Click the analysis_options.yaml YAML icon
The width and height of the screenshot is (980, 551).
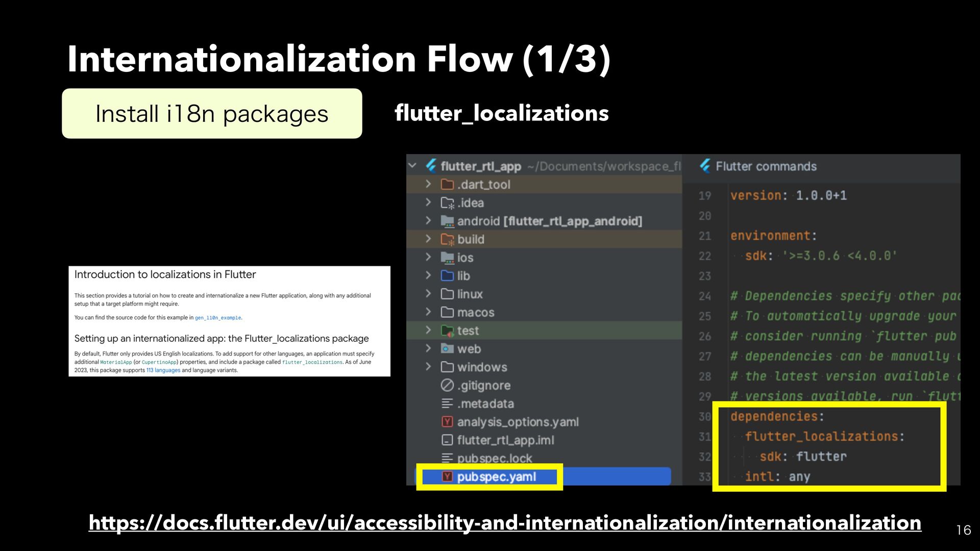point(447,422)
